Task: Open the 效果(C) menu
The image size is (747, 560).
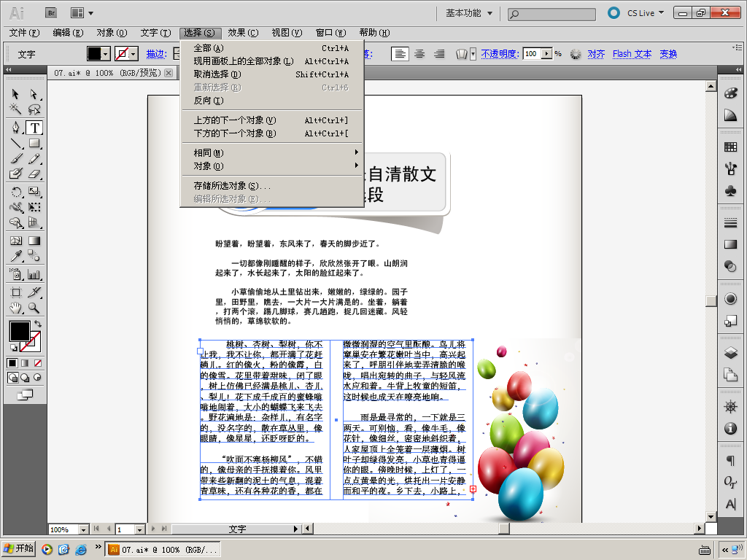Action: tap(242, 32)
